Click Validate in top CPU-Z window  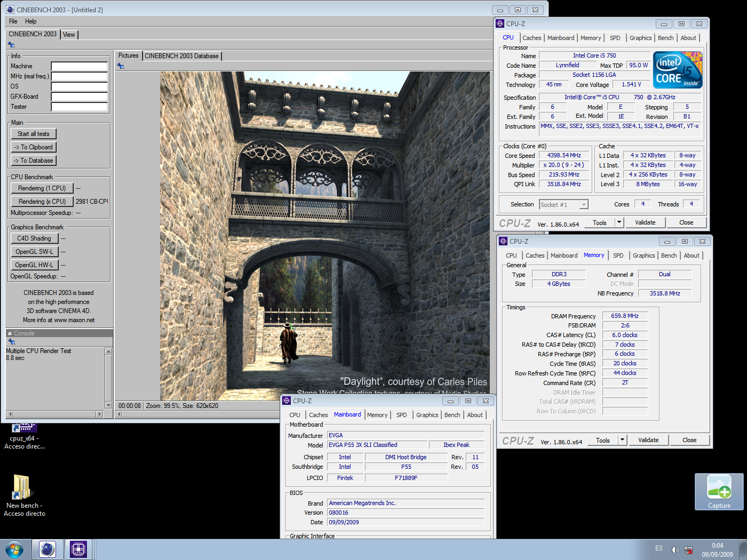click(645, 222)
